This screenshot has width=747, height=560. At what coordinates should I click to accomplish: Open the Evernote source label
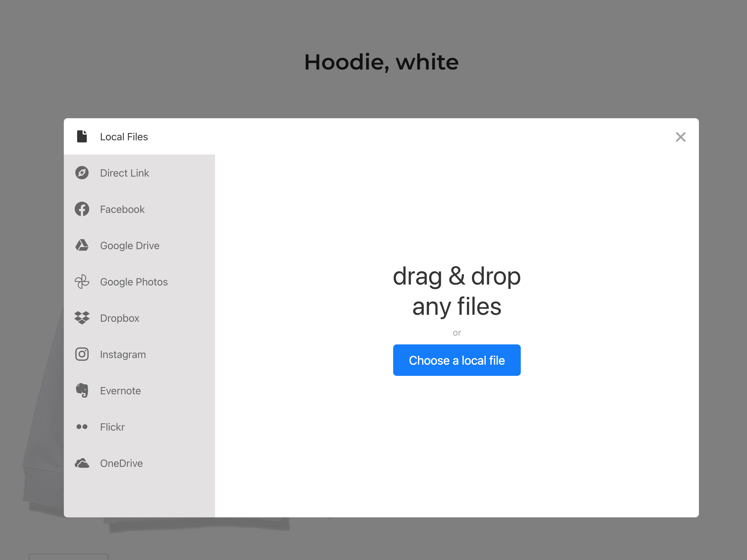click(120, 391)
